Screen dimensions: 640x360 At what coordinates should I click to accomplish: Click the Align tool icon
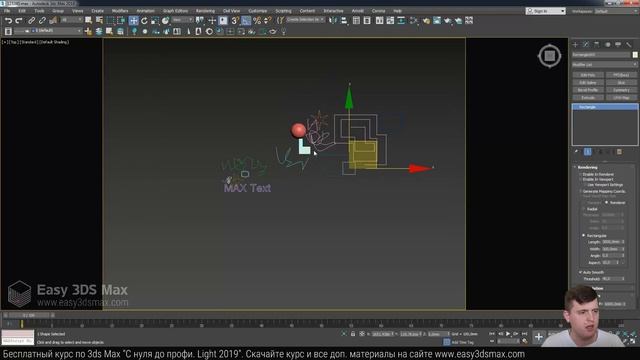click(x=344, y=20)
